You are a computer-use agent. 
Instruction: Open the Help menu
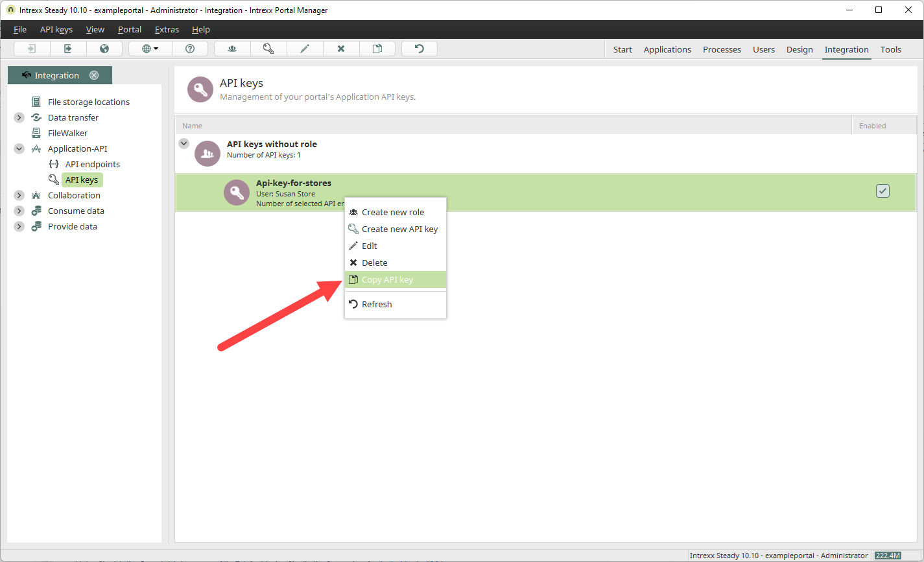pyautogui.click(x=201, y=29)
